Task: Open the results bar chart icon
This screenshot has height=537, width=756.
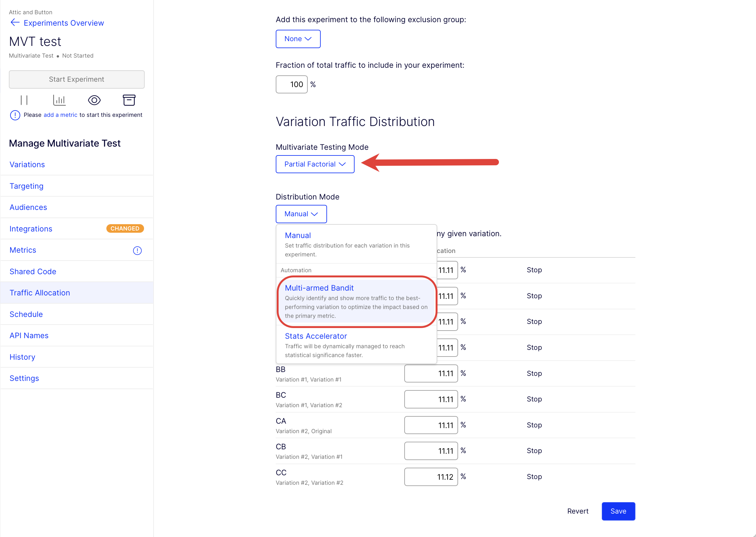Action: [x=59, y=100]
